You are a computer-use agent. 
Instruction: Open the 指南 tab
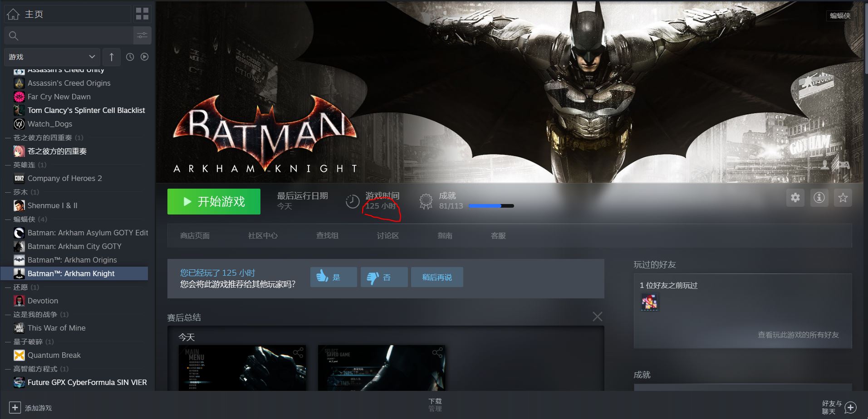tap(445, 235)
